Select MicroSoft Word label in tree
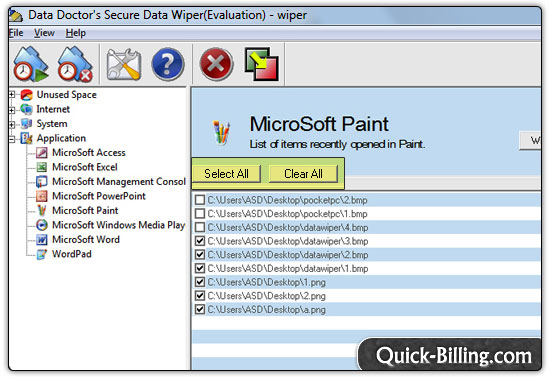The height and width of the screenshot is (377, 550). pos(86,240)
